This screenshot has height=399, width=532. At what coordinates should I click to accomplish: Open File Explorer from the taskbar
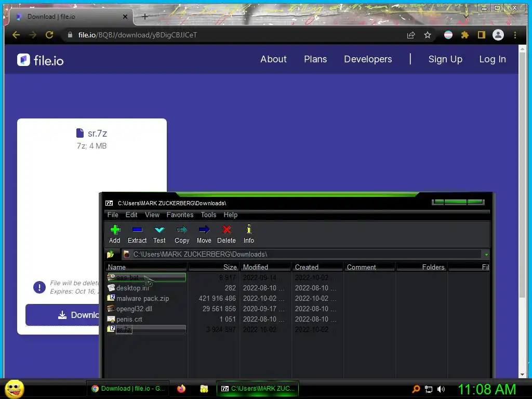tap(204, 389)
